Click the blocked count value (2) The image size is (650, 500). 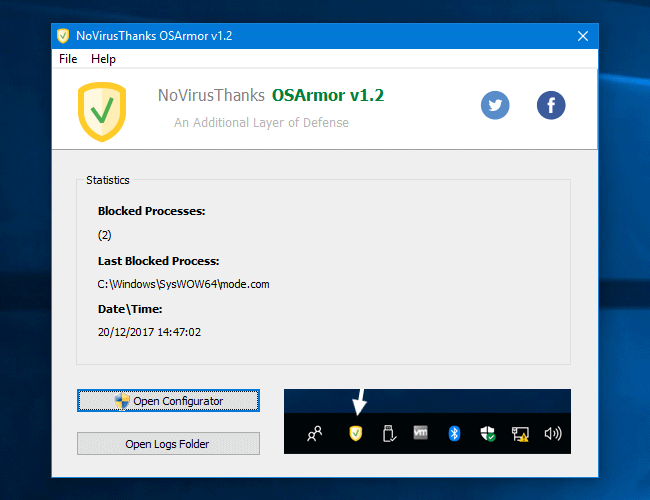coord(104,235)
